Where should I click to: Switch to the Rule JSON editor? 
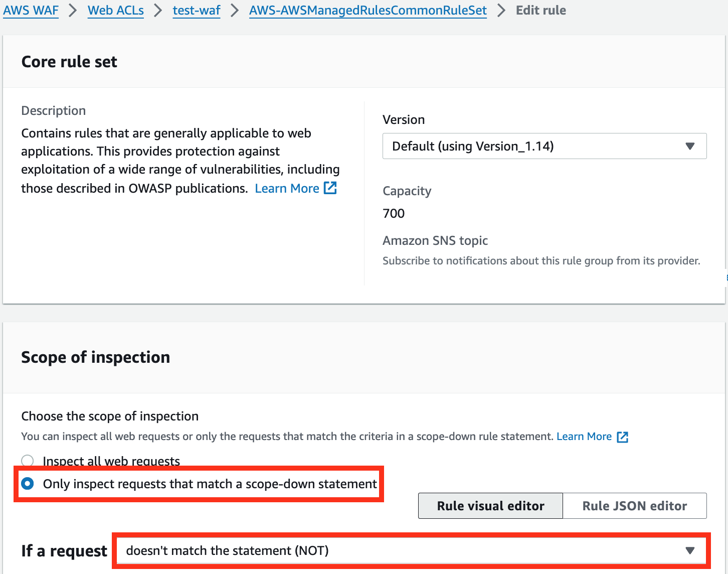coord(634,506)
